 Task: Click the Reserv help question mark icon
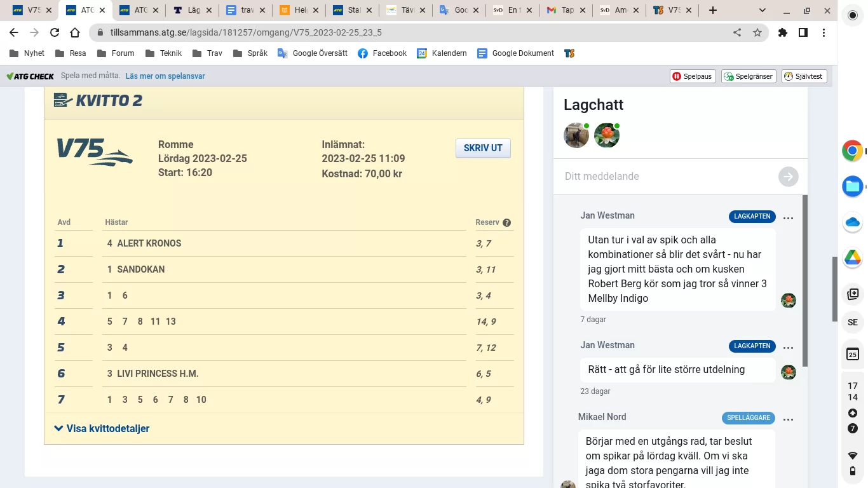506,223
